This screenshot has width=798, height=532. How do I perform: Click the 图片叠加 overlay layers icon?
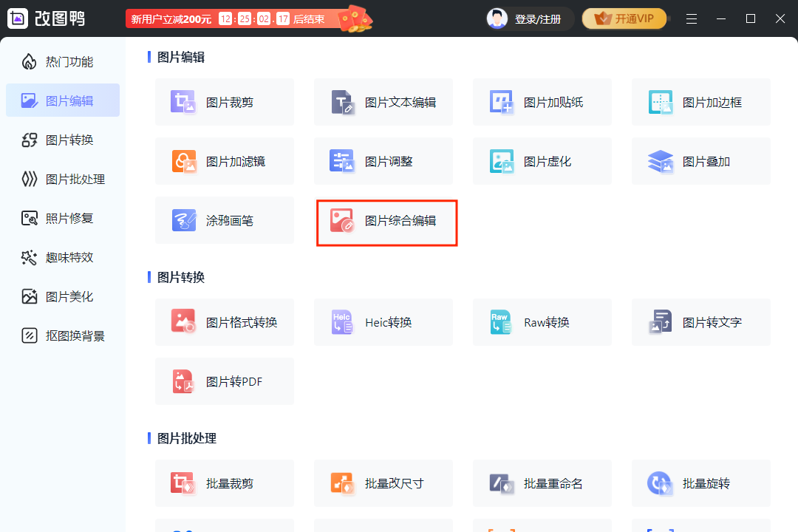click(x=660, y=161)
